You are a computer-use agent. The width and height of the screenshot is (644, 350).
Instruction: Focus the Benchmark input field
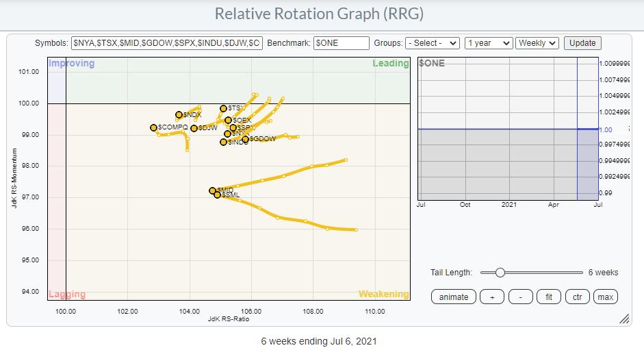341,42
